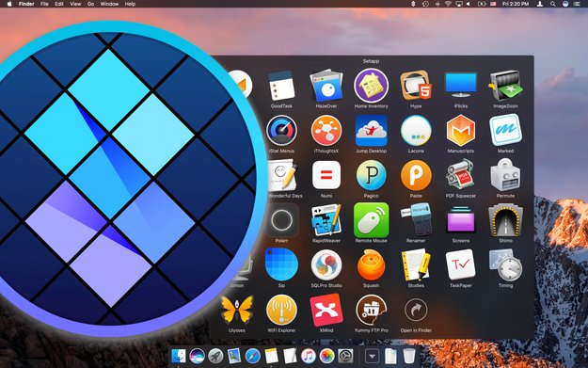
Task: Open the Sip color picker app
Action: pyautogui.click(x=281, y=264)
